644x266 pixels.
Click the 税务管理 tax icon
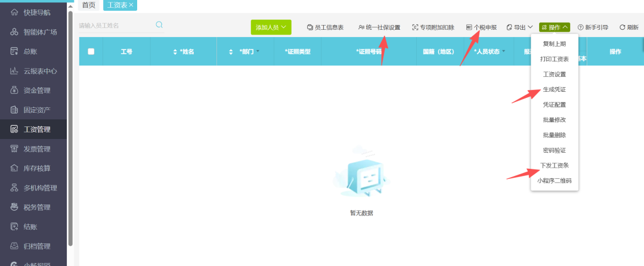(x=14, y=208)
